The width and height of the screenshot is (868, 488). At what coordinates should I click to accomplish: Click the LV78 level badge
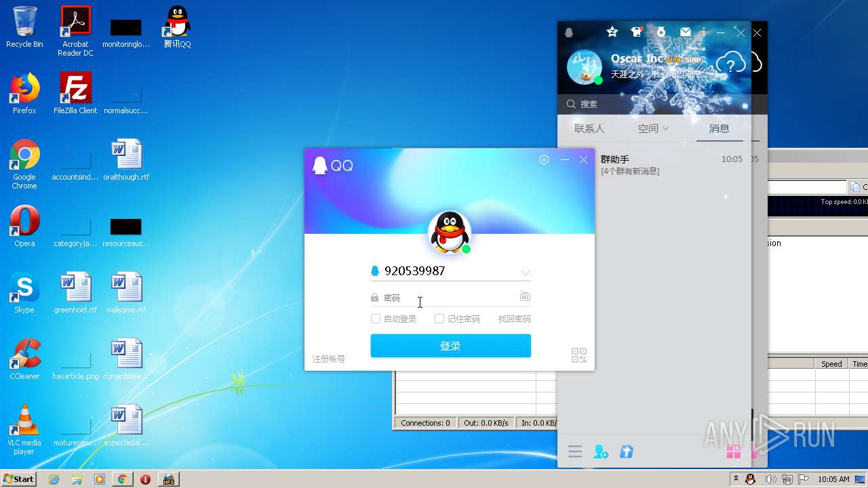(x=672, y=60)
